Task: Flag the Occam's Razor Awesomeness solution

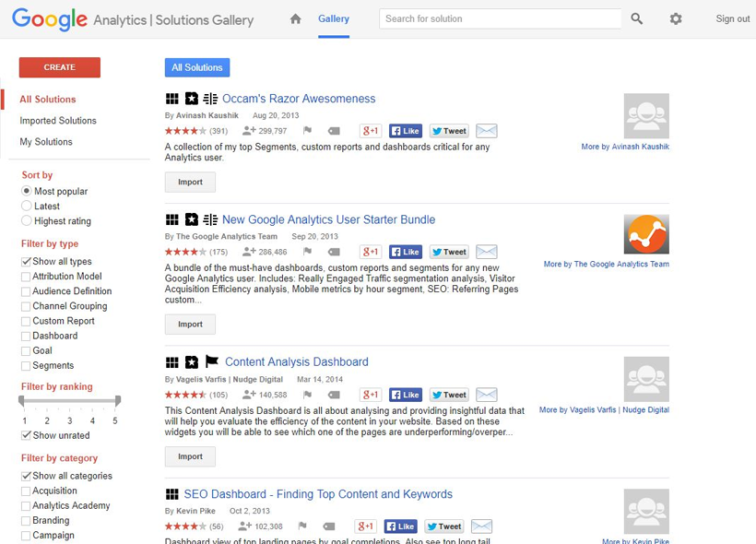Action: coord(307,130)
